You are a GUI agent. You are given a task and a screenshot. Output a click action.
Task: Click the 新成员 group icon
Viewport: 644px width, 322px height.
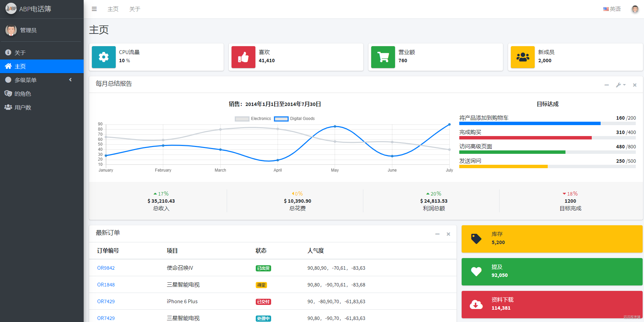523,57
